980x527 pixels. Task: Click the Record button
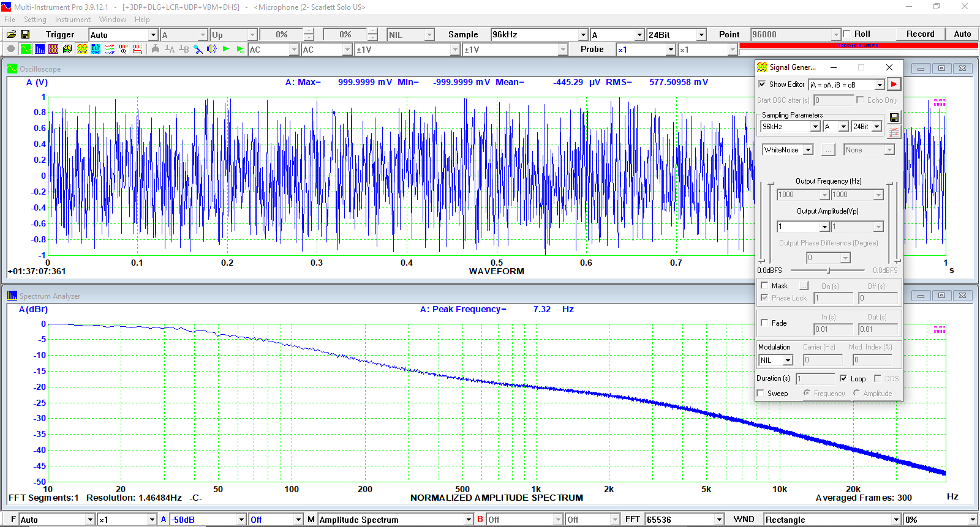point(920,34)
